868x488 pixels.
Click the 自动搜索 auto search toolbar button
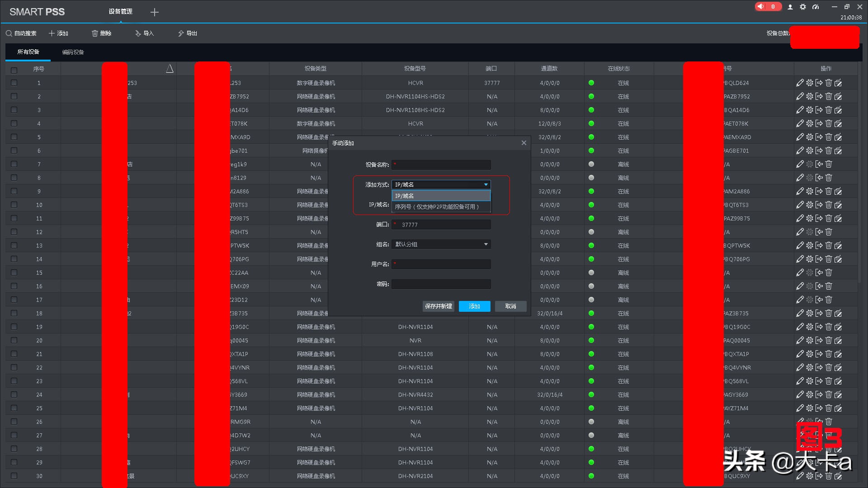tap(21, 33)
